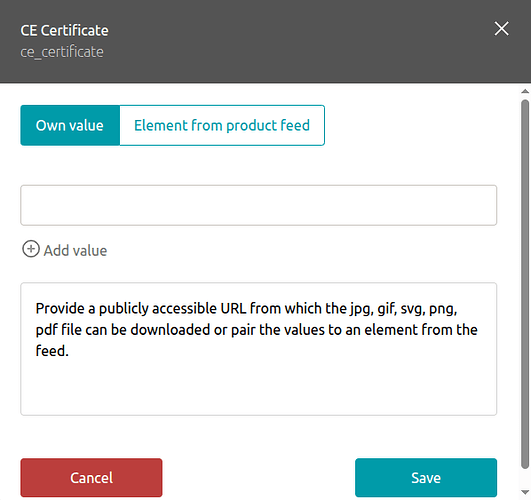Click the scrollbar up arrow
This screenshot has width=531, height=500.
coord(525,91)
